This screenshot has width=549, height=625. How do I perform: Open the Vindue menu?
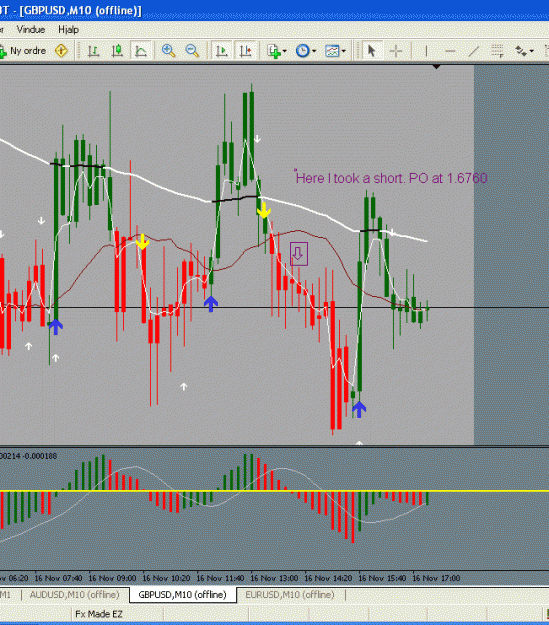pyautogui.click(x=31, y=29)
